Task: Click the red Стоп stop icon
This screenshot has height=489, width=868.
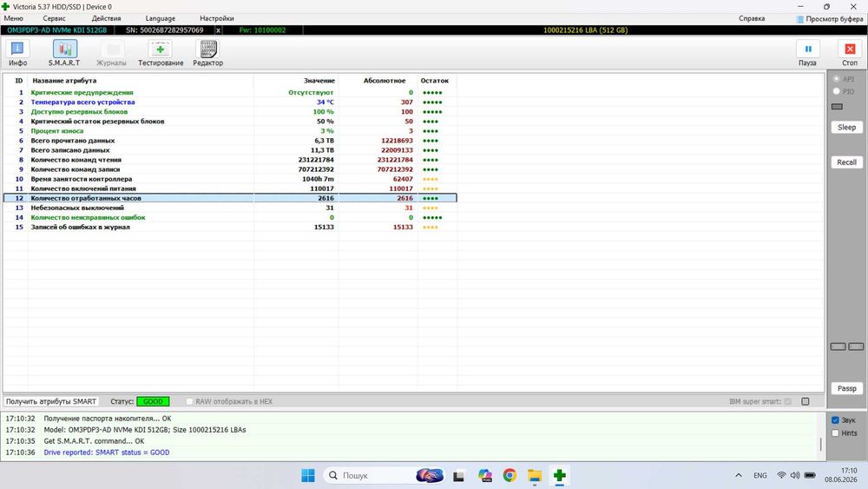Action: tap(850, 49)
